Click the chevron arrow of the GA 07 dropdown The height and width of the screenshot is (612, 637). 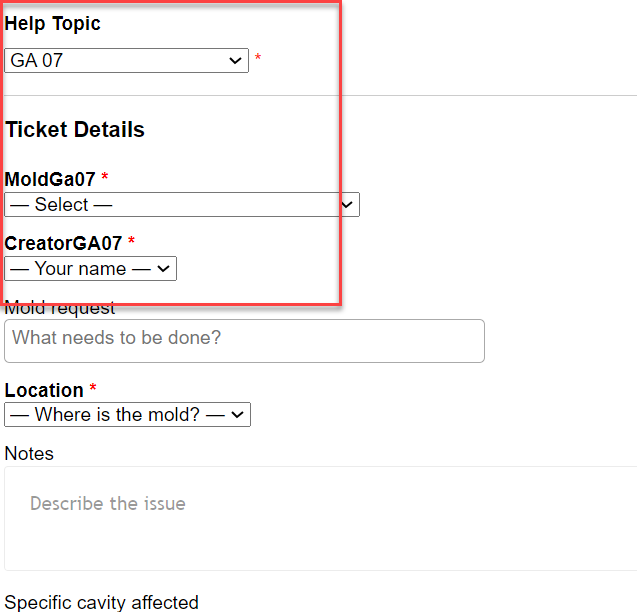(237, 61)
